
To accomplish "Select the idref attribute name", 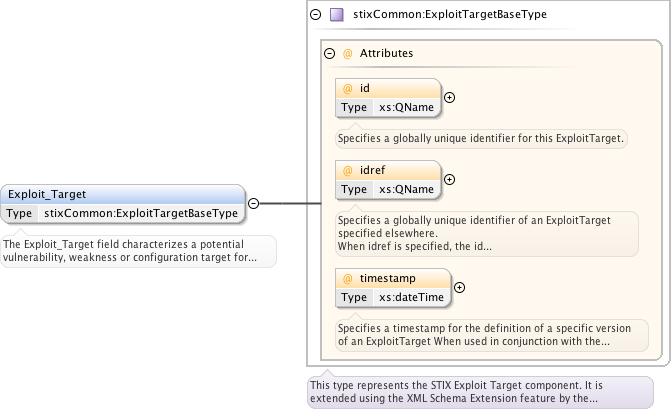I will pyautogui.click(x=373, y=171).
